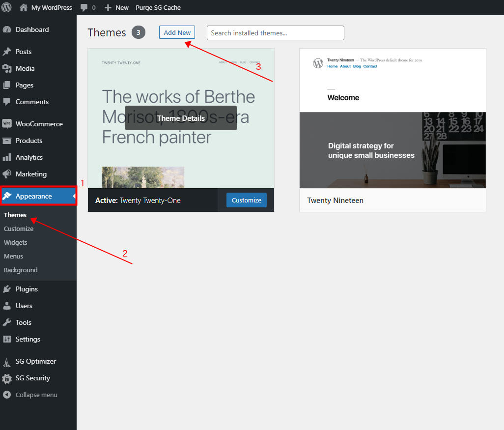Click the Settings sliders icon
This screenshot has width=504, height=430.
click(7, 339)
